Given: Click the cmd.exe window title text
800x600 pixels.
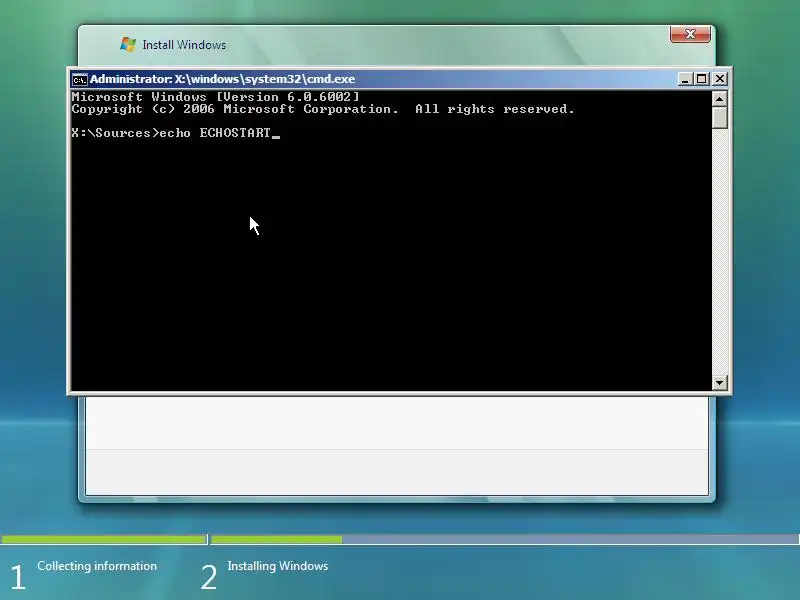Looking at the screenshot, I should click(222, 79).
